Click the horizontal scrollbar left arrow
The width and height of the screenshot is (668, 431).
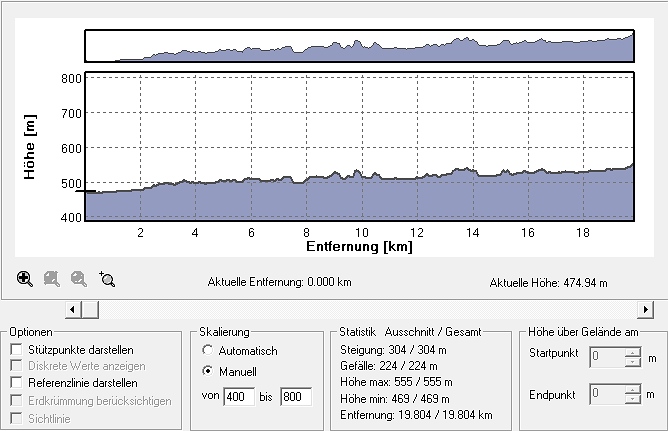[72, 310]
